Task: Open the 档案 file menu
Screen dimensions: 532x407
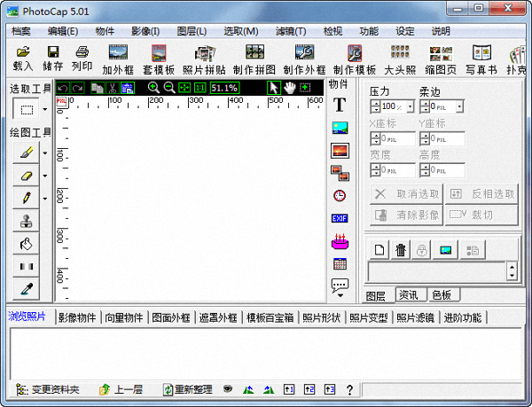Action: [20, 32]
